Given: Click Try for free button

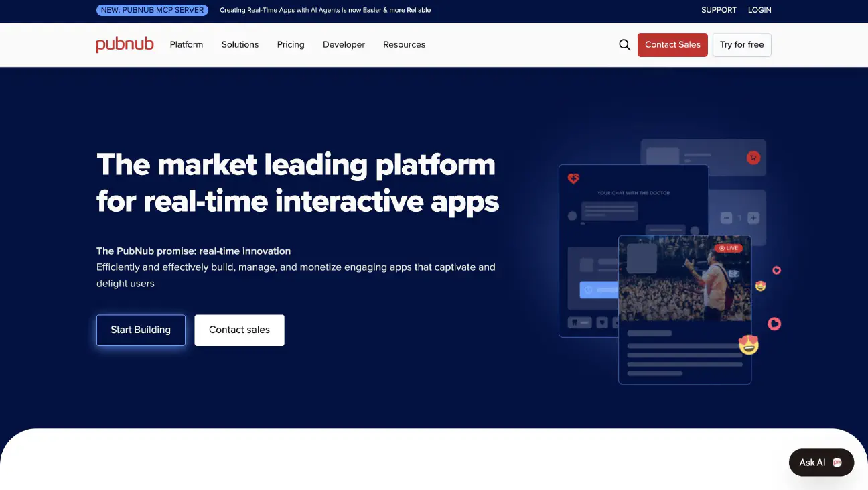Looking at the screenshot, I should click(x=741, y=45).
